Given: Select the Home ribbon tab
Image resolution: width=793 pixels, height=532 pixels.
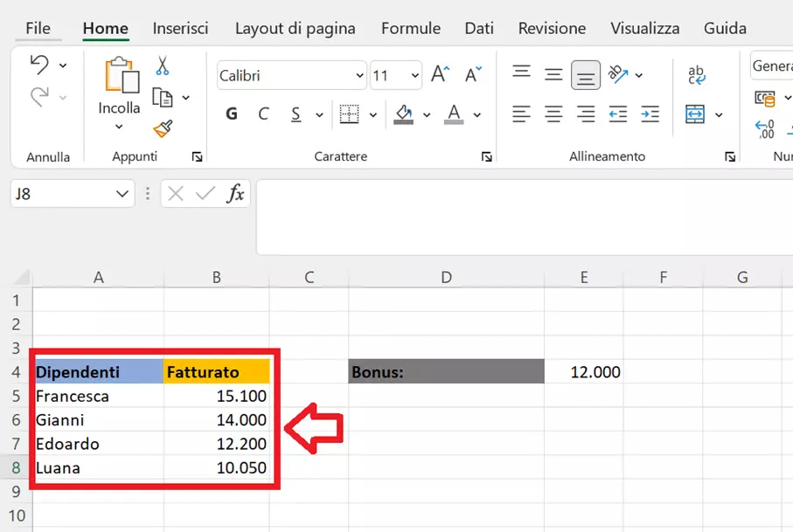Looking at the screenshot, I should coord(106,28).
